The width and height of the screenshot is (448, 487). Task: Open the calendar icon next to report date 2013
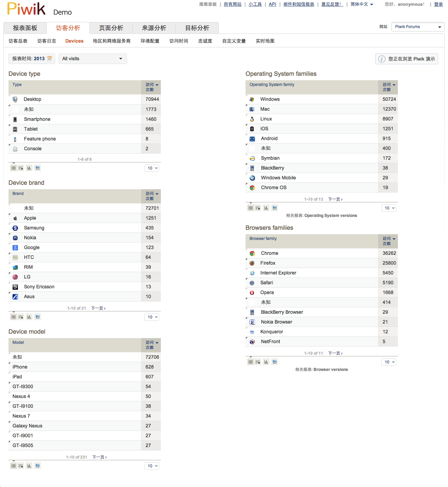pos(49,59)
